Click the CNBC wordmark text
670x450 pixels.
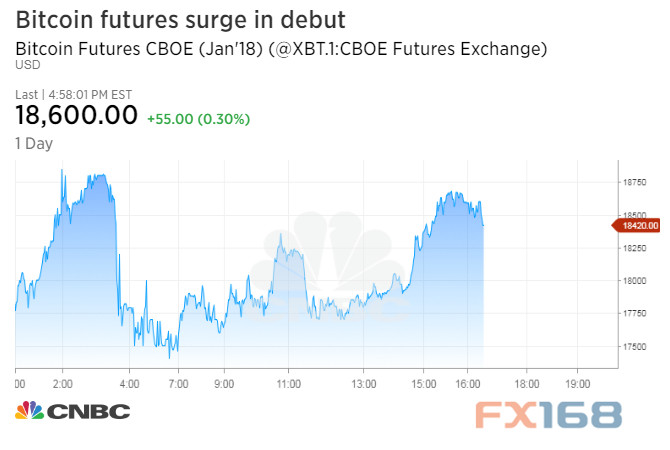88,412
